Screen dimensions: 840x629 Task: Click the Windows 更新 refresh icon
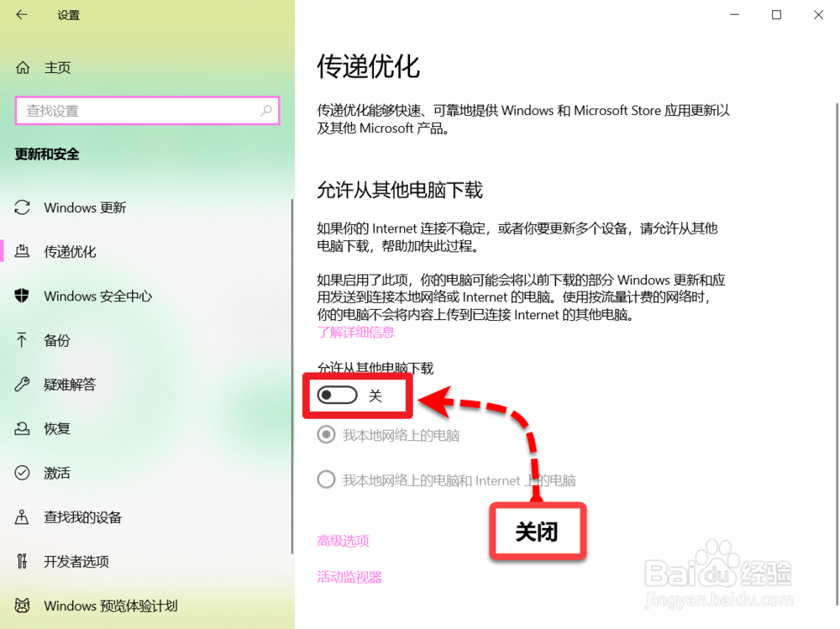click(22, 207)
